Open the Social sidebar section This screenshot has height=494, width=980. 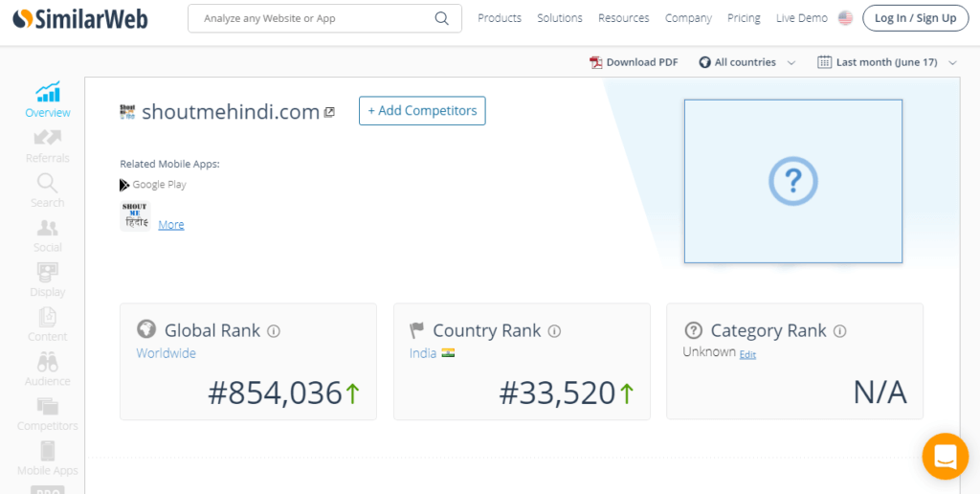pyautogui.click(x=48, y=236)
